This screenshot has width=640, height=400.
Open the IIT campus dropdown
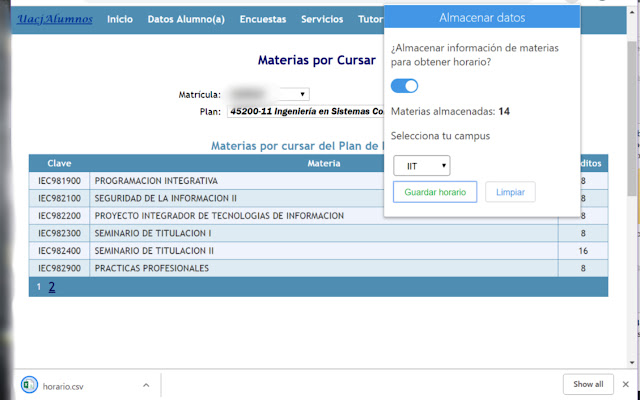(422, 166)
